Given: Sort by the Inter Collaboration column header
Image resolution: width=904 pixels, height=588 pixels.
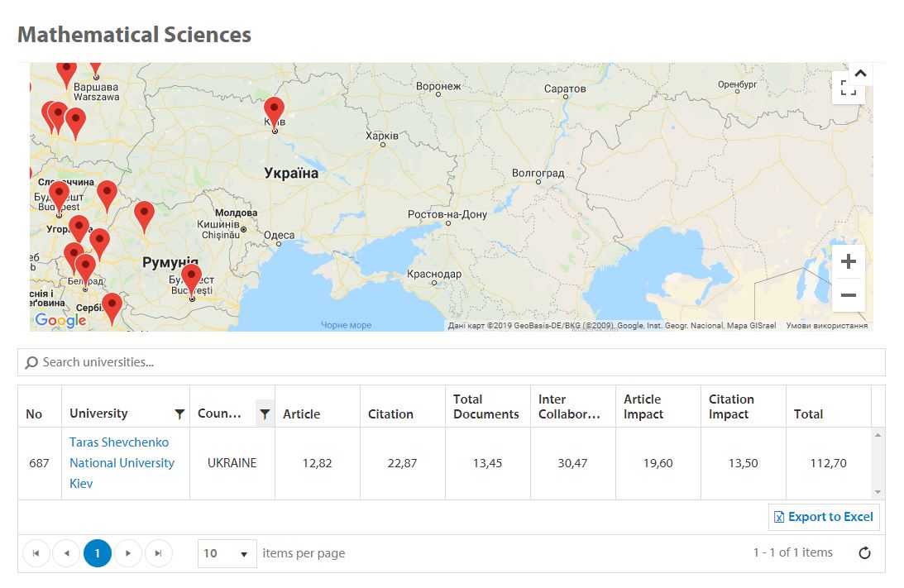Looking at the screenshot, I should click(570, 406).
